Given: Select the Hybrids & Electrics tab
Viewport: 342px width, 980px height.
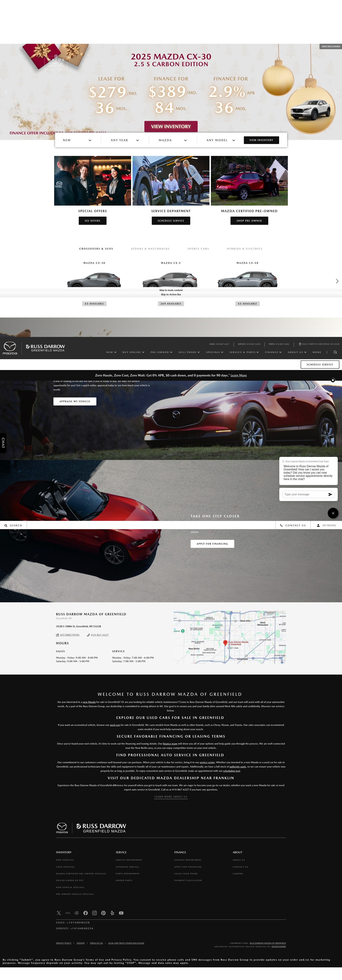Looking at the screenshot, I should tap(245, 248).
